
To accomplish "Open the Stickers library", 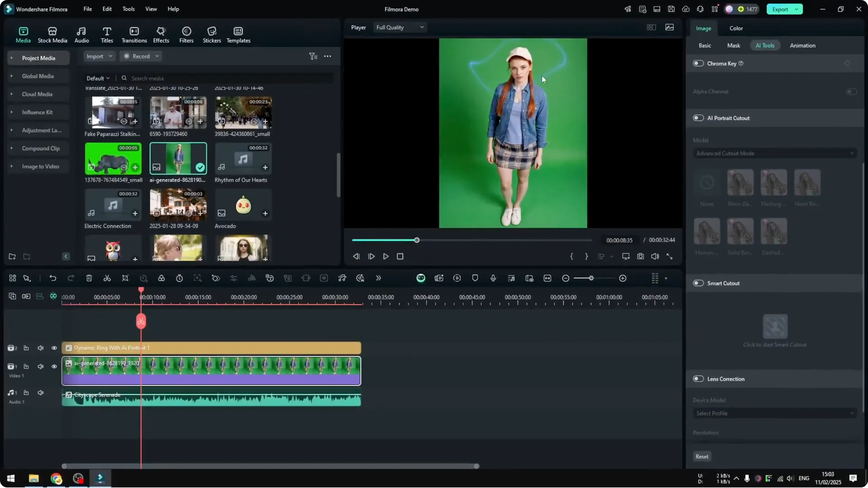I will pos(211,34).
